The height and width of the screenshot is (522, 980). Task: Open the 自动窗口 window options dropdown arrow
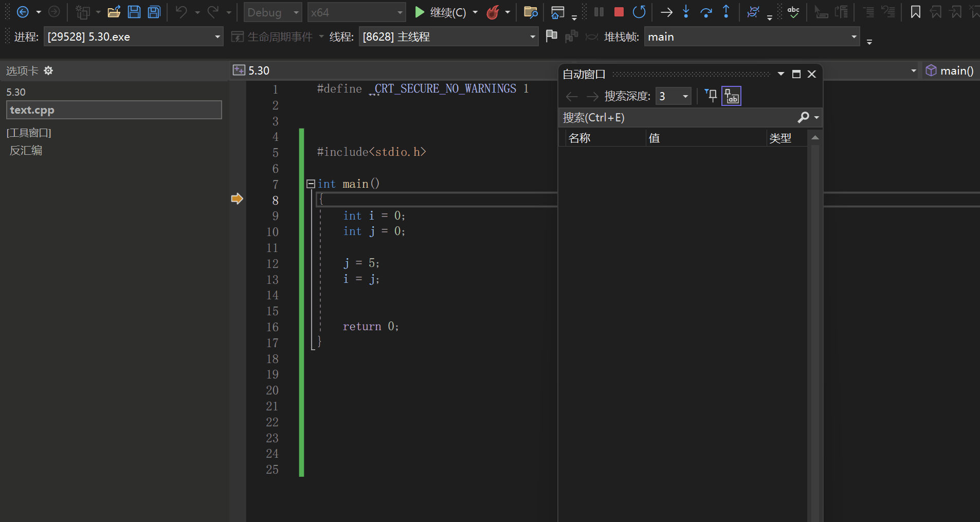pos(781,74)
